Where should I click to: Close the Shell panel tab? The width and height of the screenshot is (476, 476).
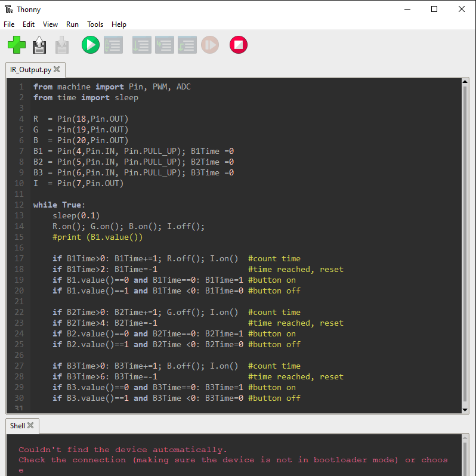(x=30, y=425)
